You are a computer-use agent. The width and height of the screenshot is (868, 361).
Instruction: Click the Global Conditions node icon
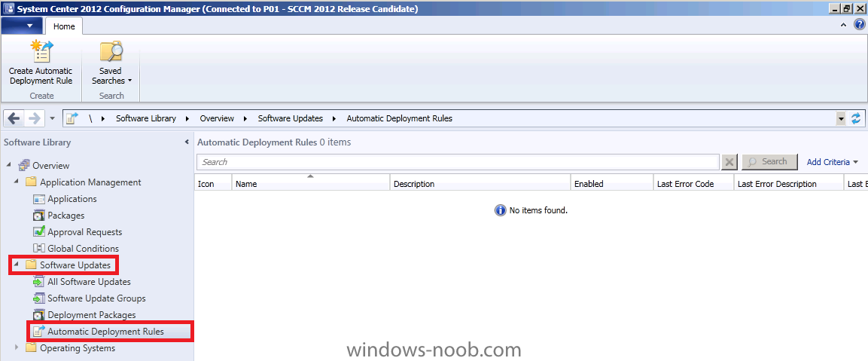(38, 249)
